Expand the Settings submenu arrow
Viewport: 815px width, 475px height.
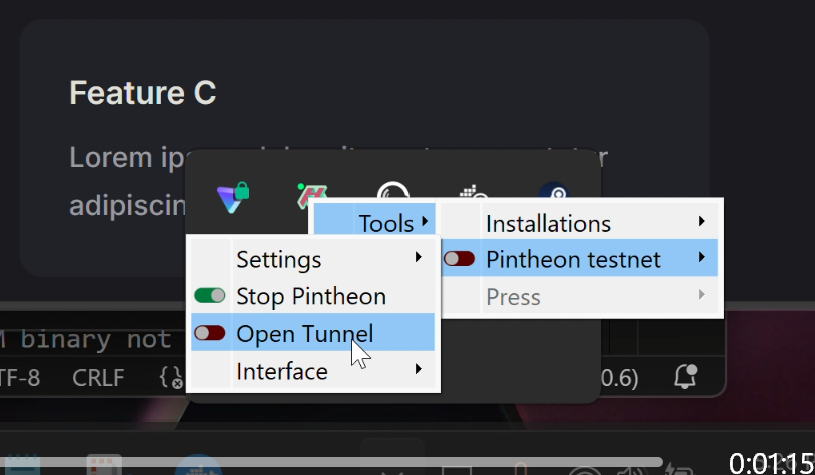pos(417,258)
